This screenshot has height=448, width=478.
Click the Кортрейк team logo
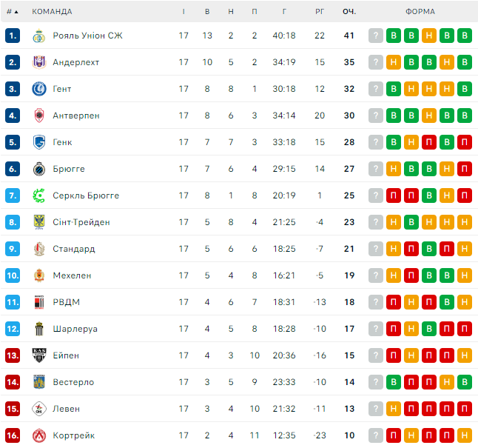(39, 435)
